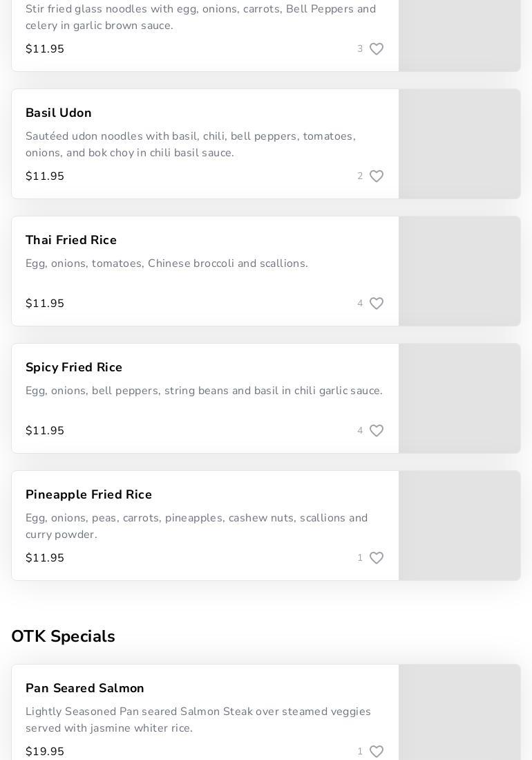532x760 pixels.
Task: Open the Basil Udon menu item
Action: coord(59,113)
